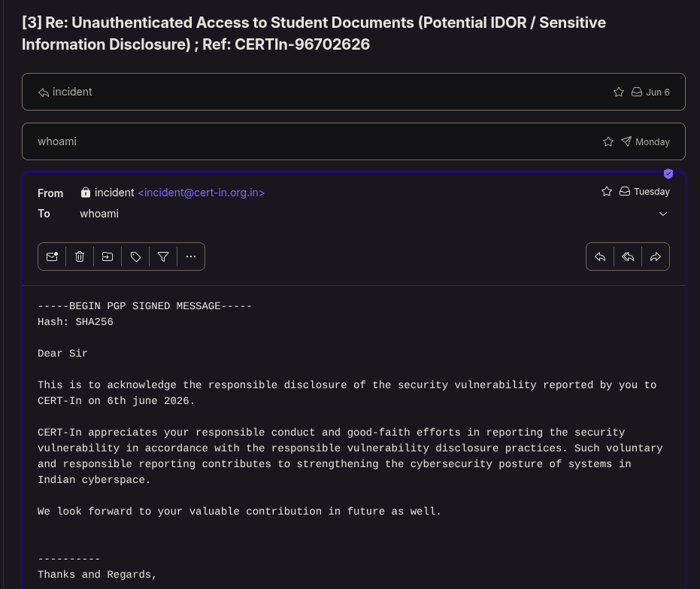Click the lock encryption icon before sender
This screenshot has height=589, width=700.
point(85,193)
